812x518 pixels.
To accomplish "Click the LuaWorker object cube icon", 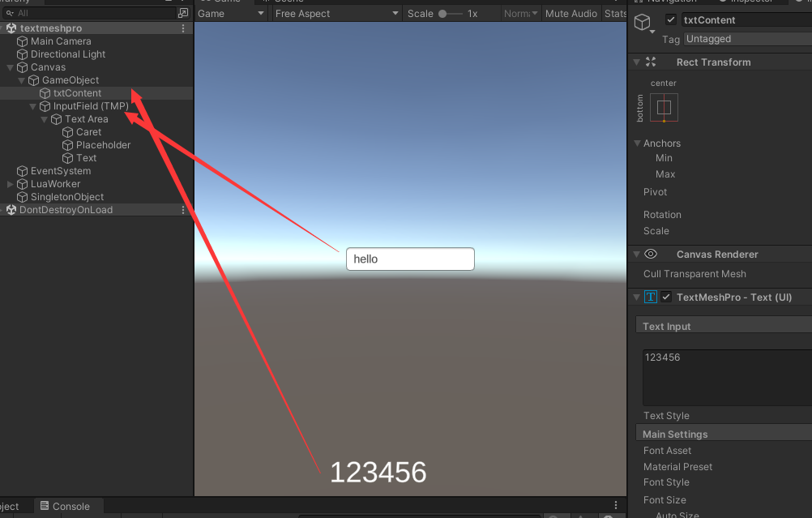I will coord(23,184).
